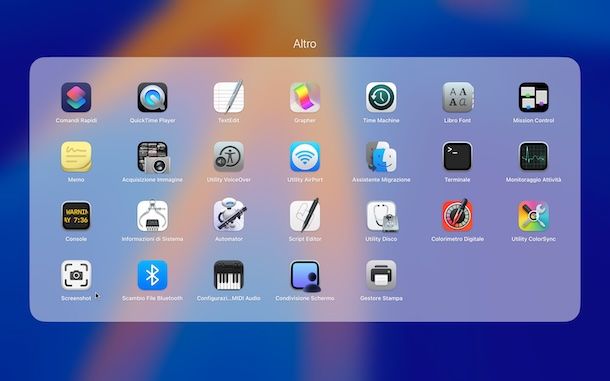Launch Utility ColorSync
The width and height of the screenshot is (610, 381).
pos(534,216)
